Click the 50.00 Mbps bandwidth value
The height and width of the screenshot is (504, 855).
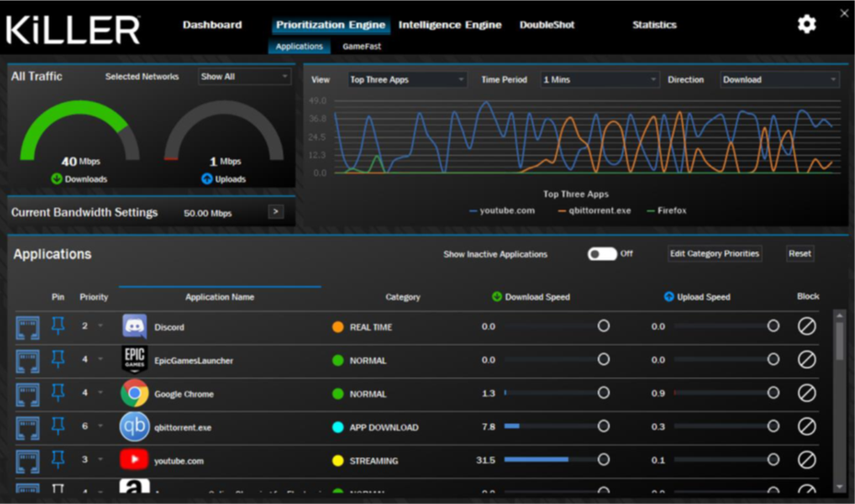pos(208,213)
